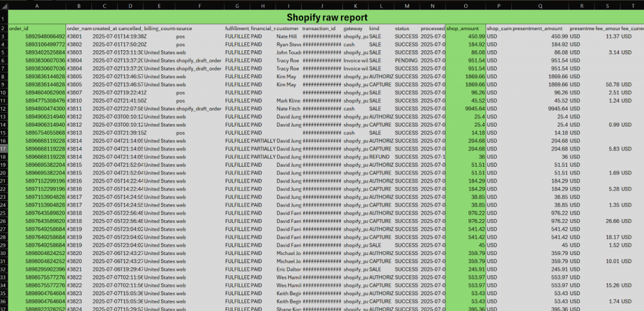The image size is (644, 311).
Task: Select column A header
Action: [36, 5]
